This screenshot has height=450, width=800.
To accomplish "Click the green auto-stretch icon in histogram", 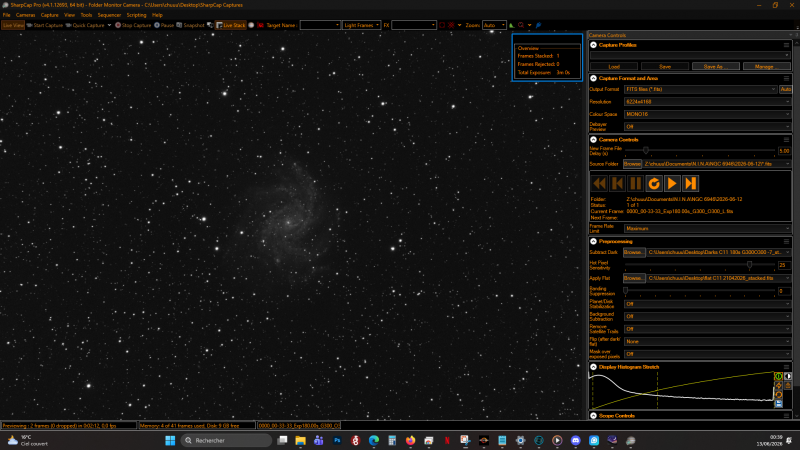I will pyautogui.click(x=779, y=376).
